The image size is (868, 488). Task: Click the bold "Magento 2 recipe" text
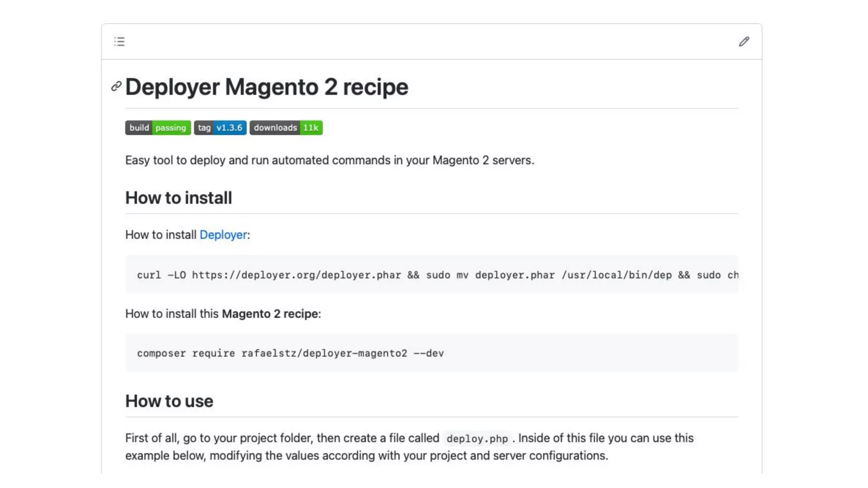[x=270, y=314]
